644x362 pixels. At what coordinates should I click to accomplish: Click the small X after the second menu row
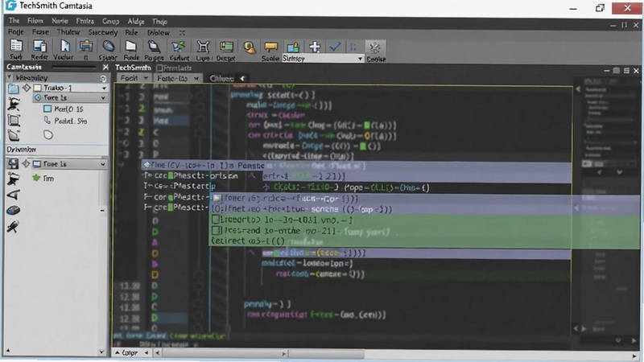click(182, 32)
